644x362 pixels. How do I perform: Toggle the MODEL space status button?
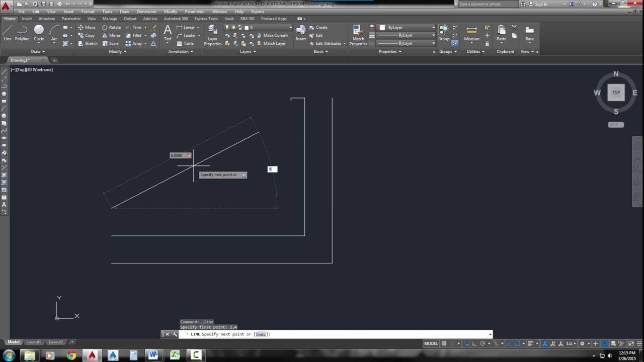point(431,343)
